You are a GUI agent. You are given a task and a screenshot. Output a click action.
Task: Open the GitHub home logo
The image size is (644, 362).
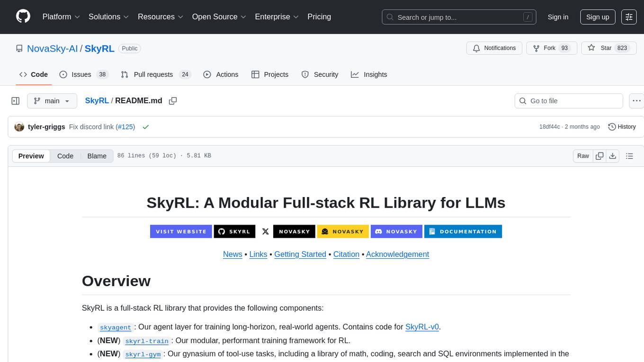(x=23, y=17)
